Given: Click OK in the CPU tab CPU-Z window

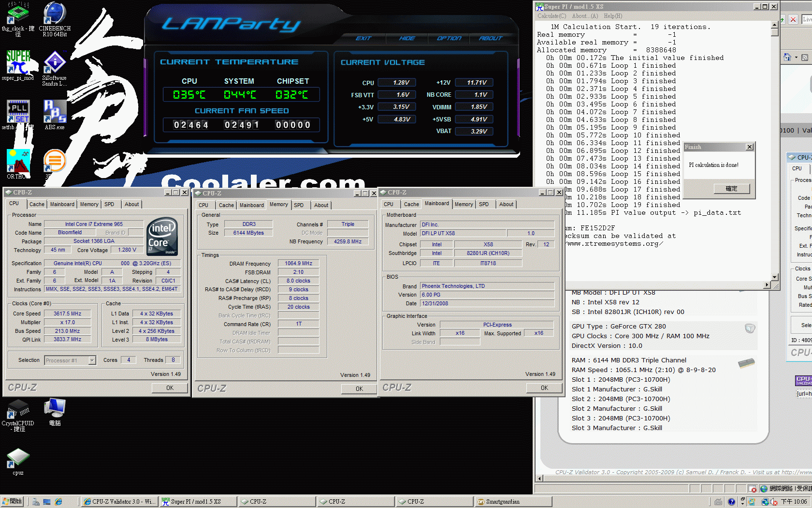Looking at the screenshot, I should [x=170, y=388].
